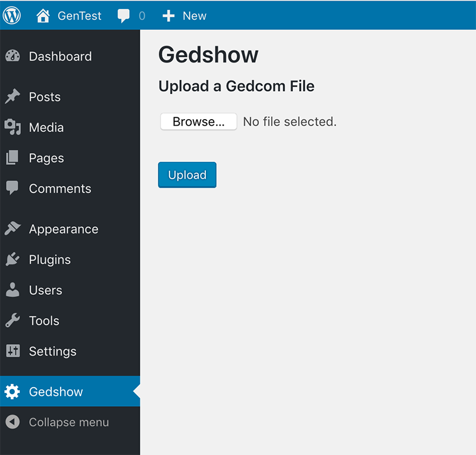This screenshot has width=476, height=455.
Task: Click the Tools wrench icon
Action: click(12, 320)
